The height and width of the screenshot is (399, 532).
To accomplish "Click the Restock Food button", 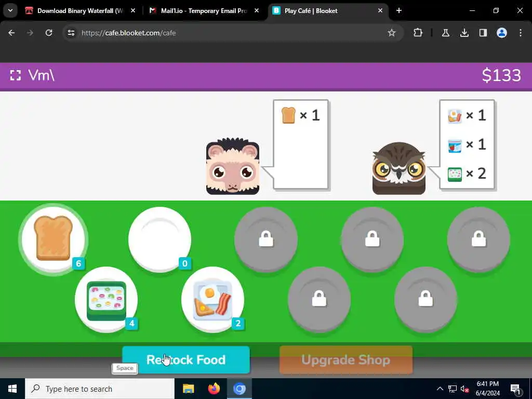I will pos(186,360).
